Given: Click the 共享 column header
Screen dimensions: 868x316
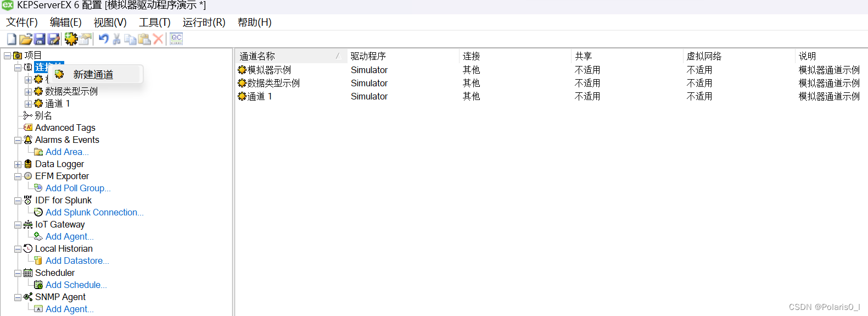Looking at the screenshot, I should coord(627,56).
